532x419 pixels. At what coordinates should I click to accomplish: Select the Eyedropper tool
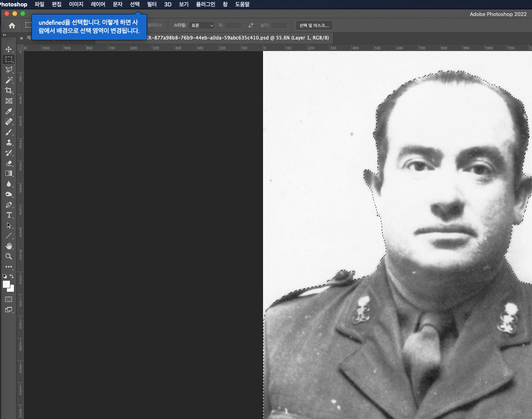(9, 111)
